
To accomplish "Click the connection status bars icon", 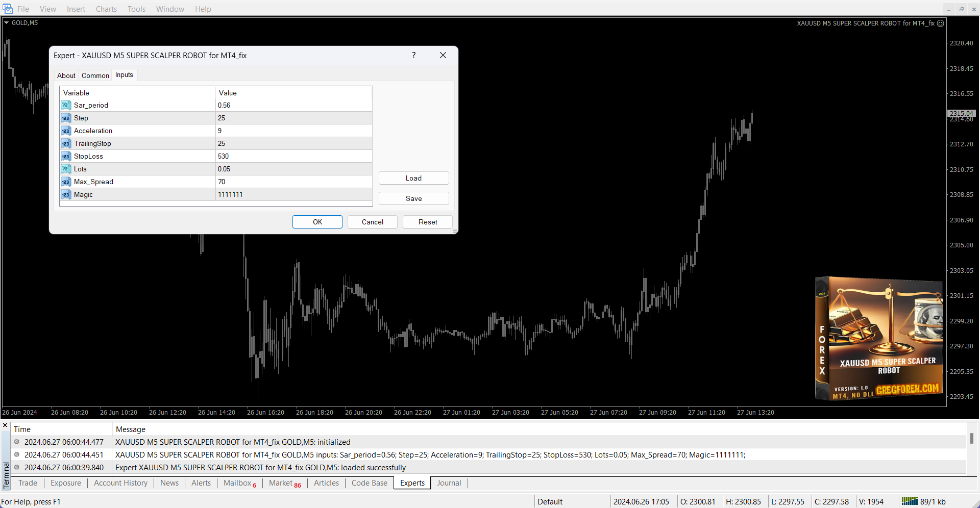I will (x=909, y=501).
